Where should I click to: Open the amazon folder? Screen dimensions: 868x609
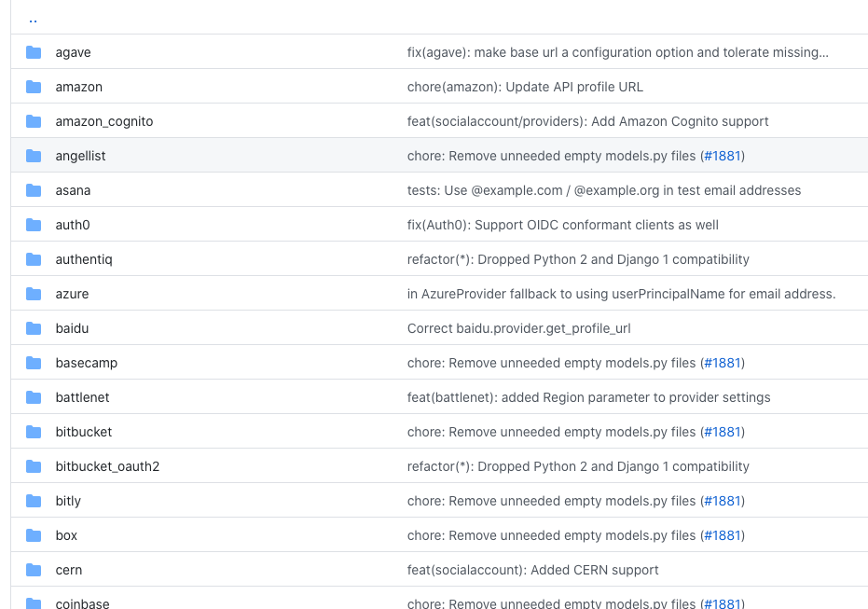click(78, 87)
